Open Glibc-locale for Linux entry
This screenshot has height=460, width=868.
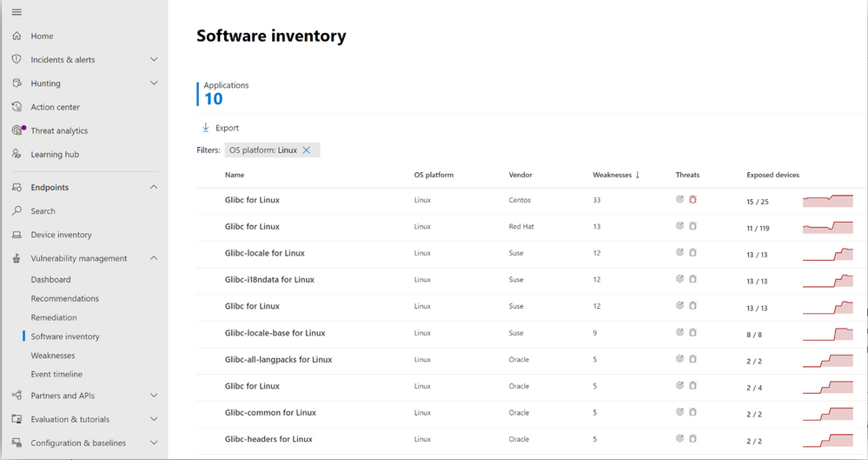click(x=265, y=253)
